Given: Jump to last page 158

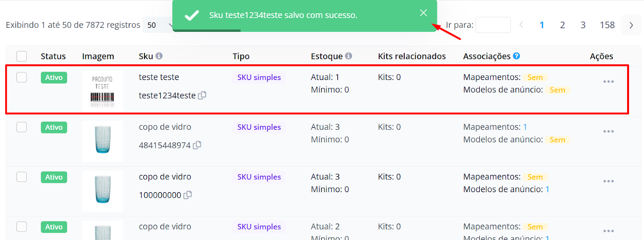Looking at the screenshot, I should (x=607, y=25).
